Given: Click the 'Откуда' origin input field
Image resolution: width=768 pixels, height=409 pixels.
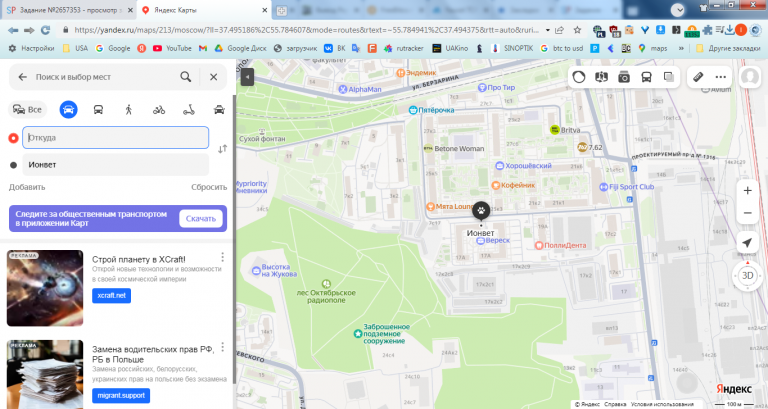Looking at the screenshot, I should pos(116,138).
